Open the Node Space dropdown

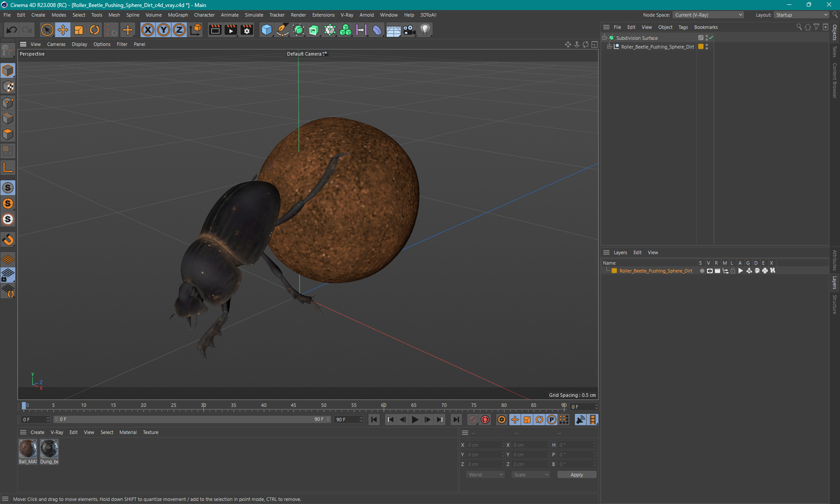pyautogui.click(x=708, y=15)
